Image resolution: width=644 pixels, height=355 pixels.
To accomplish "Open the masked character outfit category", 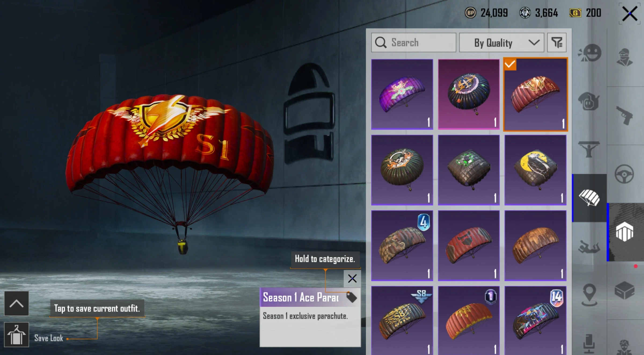I will [x=624, y=57].
